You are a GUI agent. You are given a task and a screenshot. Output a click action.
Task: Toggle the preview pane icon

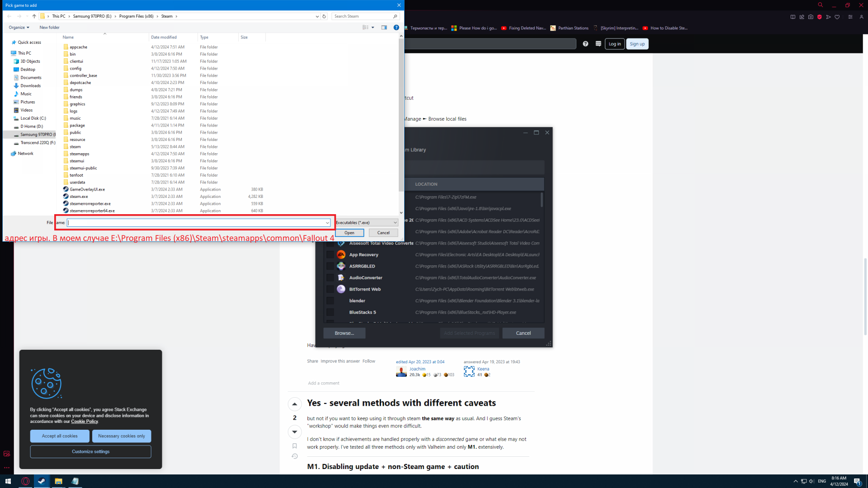click(384, 28)
